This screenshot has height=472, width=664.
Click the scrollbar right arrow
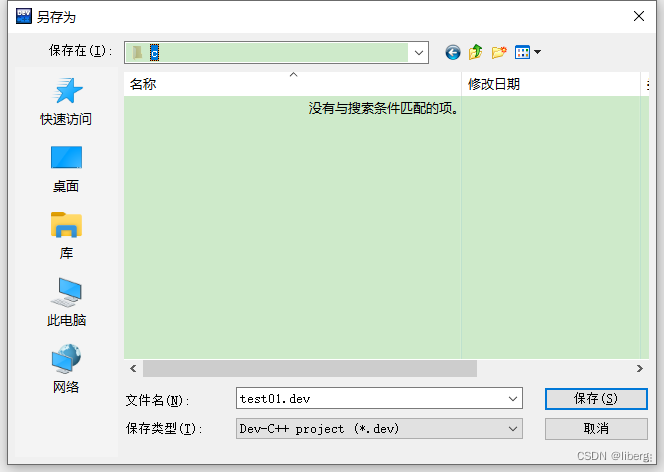coord(639,369)
